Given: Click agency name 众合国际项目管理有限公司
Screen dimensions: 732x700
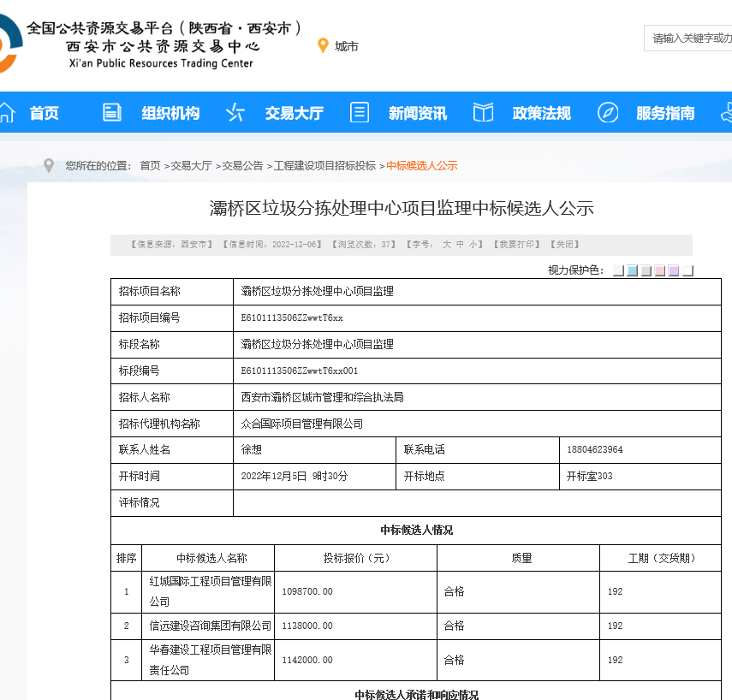Looking at the screenshot, I should point(302,424).
